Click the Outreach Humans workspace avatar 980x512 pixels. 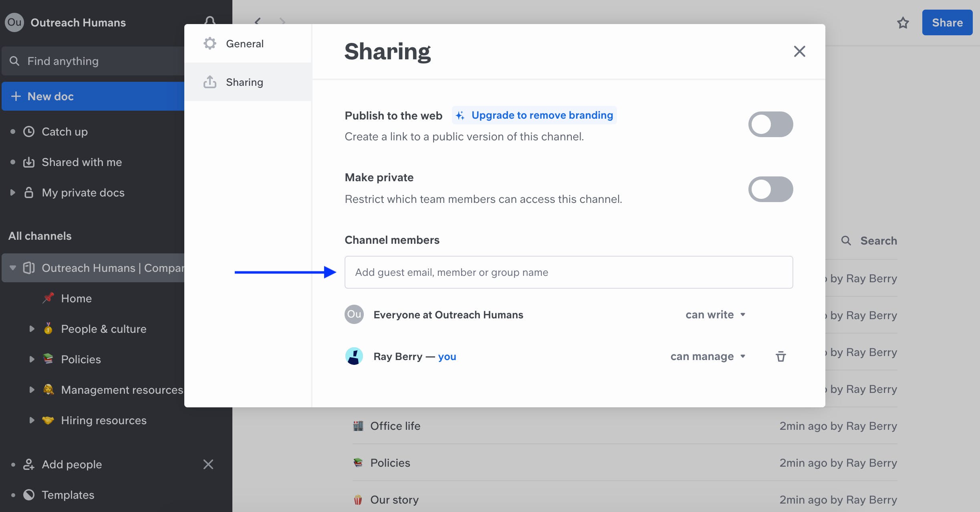point(14,22)
